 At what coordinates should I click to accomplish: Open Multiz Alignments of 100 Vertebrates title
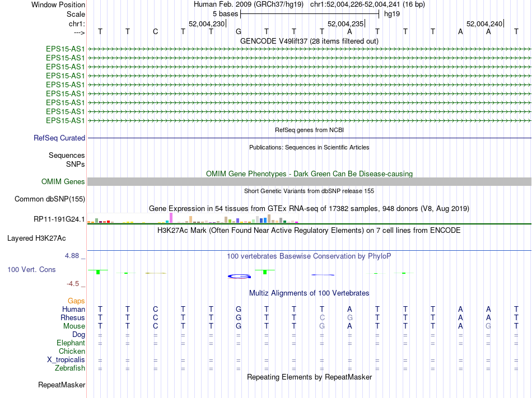tap(309, 293)
